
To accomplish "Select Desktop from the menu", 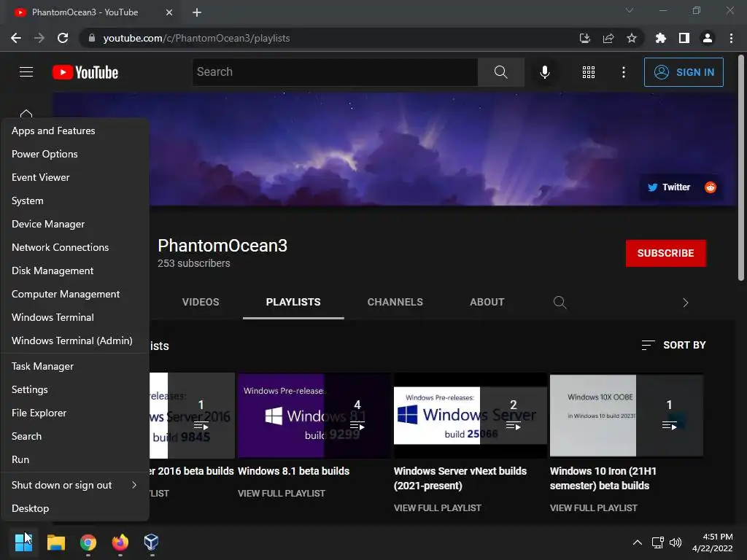I will tap(75, 508).
